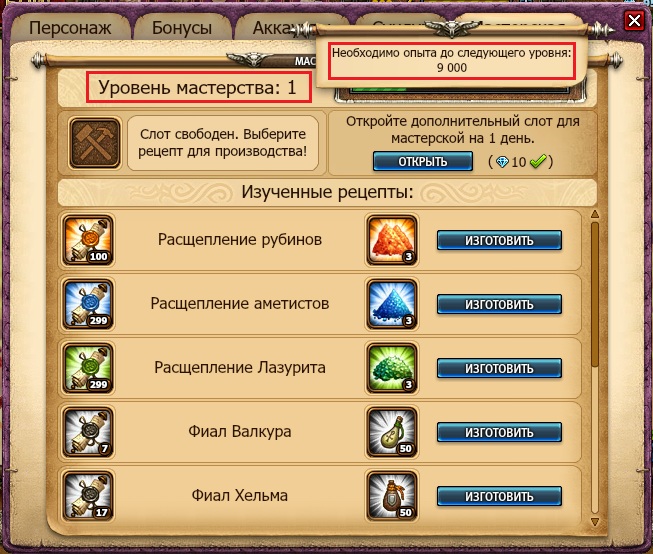Click the green Lazurite dust product icon
This screenshot has height=554, width=653.
coord(391,368)
